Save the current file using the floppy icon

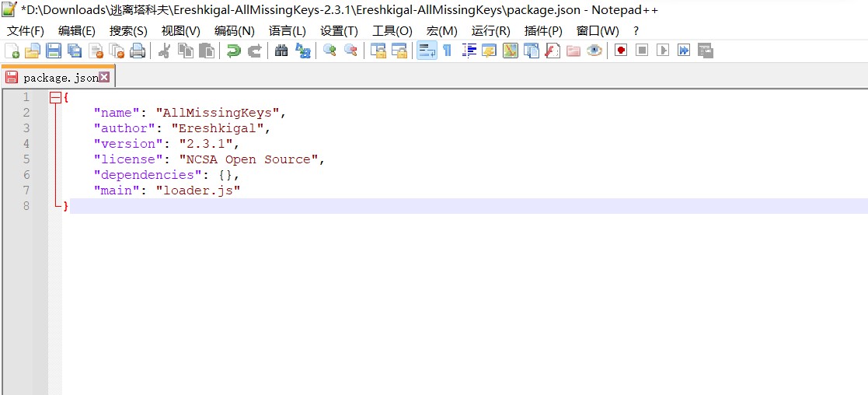coord(54,51)
